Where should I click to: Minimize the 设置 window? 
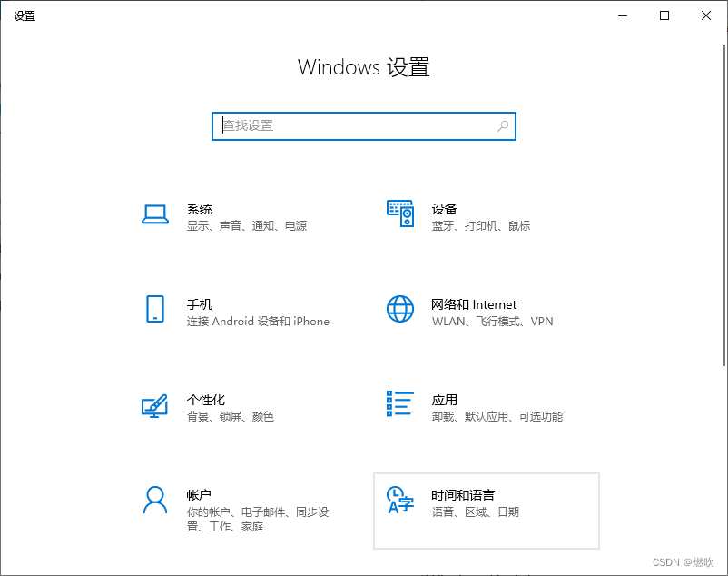(623, 15)
